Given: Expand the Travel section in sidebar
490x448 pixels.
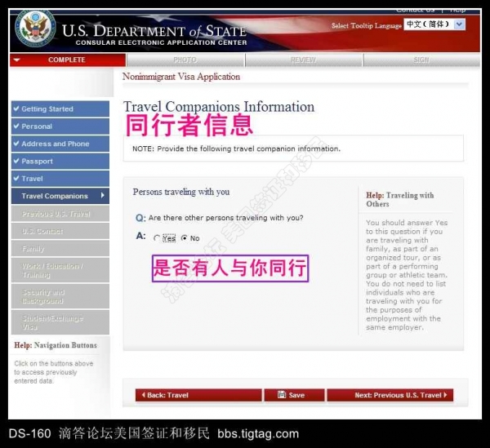Looking at the screenshot, I should point(60,179).
